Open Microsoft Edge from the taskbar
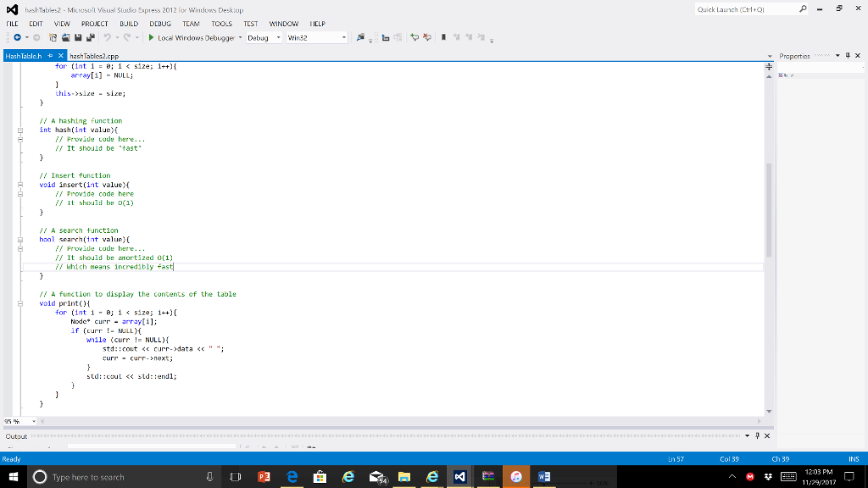Screen dimensions: 868x488 [292, 477]
